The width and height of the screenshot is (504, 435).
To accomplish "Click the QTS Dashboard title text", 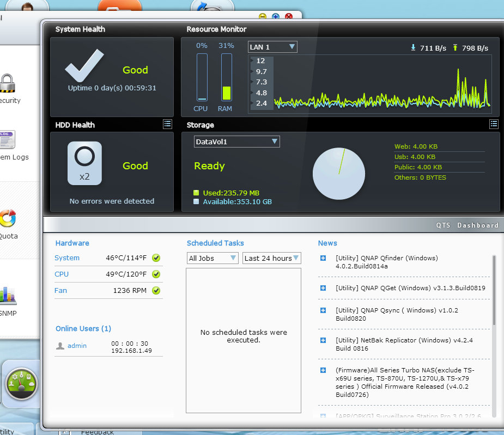I will (x=467, y=225).
